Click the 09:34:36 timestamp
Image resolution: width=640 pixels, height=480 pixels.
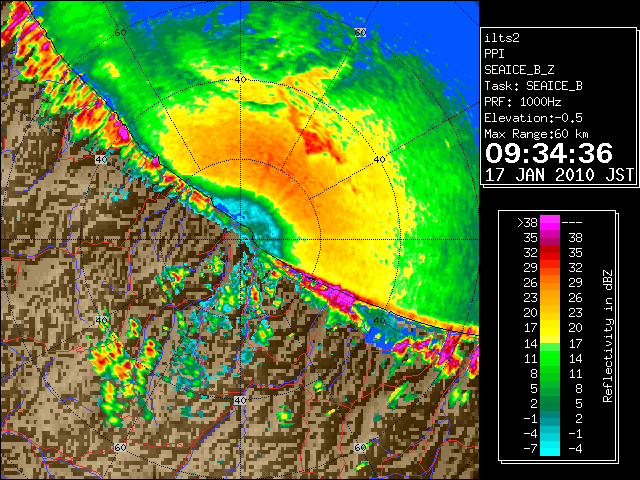point(549,153)
